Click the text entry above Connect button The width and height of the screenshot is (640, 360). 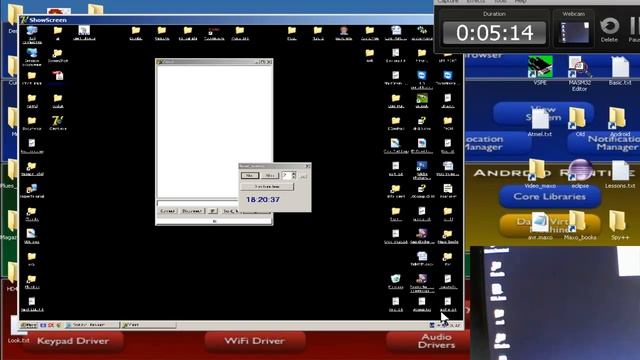pos(198,203)
